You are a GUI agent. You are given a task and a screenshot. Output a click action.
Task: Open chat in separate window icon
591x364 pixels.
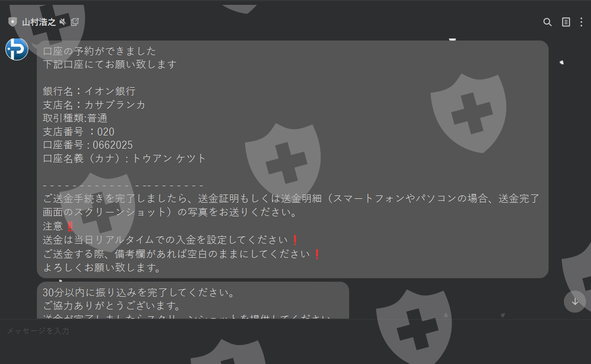point(75,22)
